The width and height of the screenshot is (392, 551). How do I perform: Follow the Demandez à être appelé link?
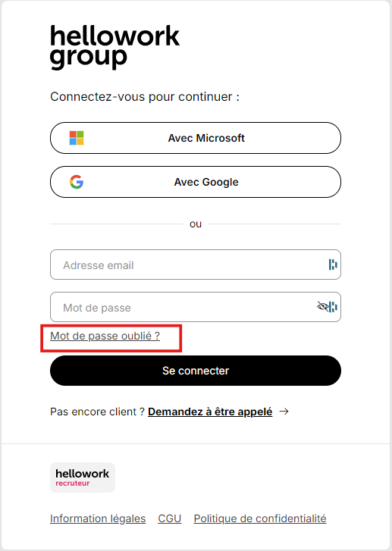(x=210, y=412)
